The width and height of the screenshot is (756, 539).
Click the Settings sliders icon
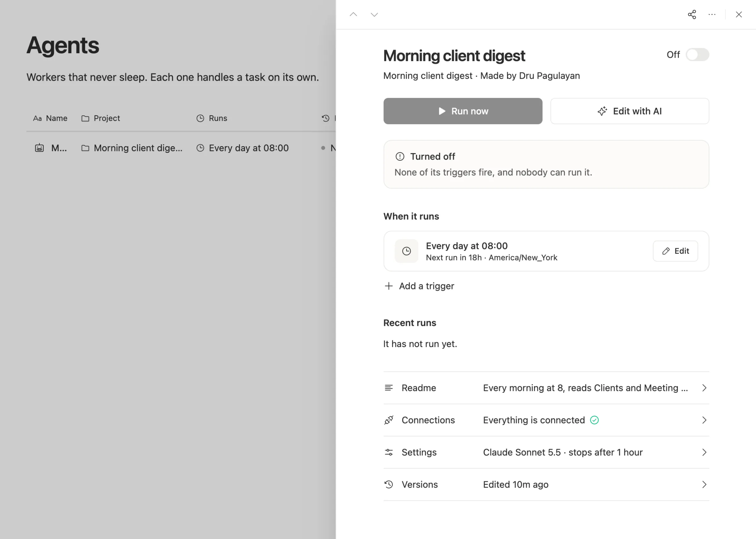tap(389, 452)
